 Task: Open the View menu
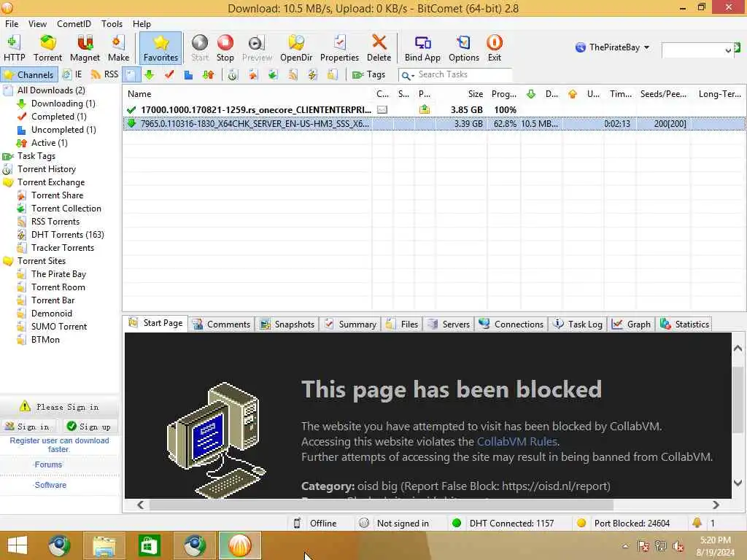click(37, 24)
